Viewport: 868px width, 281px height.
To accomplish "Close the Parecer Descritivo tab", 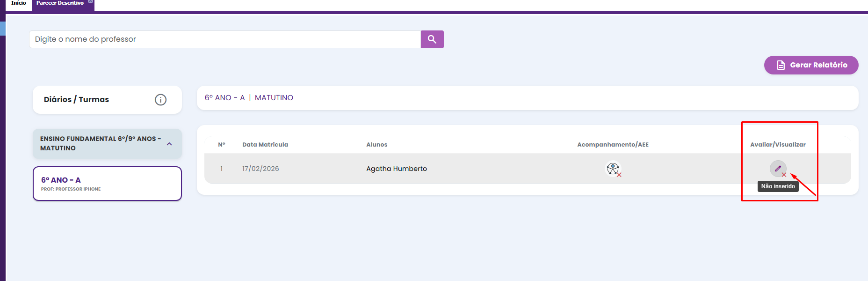I will click(91, 2).
